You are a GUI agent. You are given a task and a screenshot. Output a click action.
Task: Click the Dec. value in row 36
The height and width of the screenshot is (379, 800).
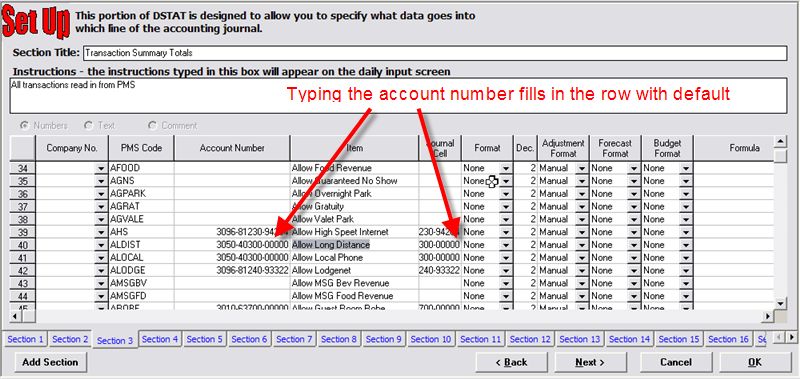[526, 194]
